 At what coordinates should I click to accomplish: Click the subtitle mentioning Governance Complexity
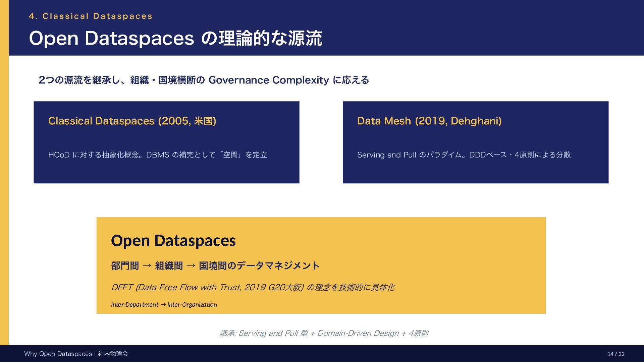[x=204, y=80]
